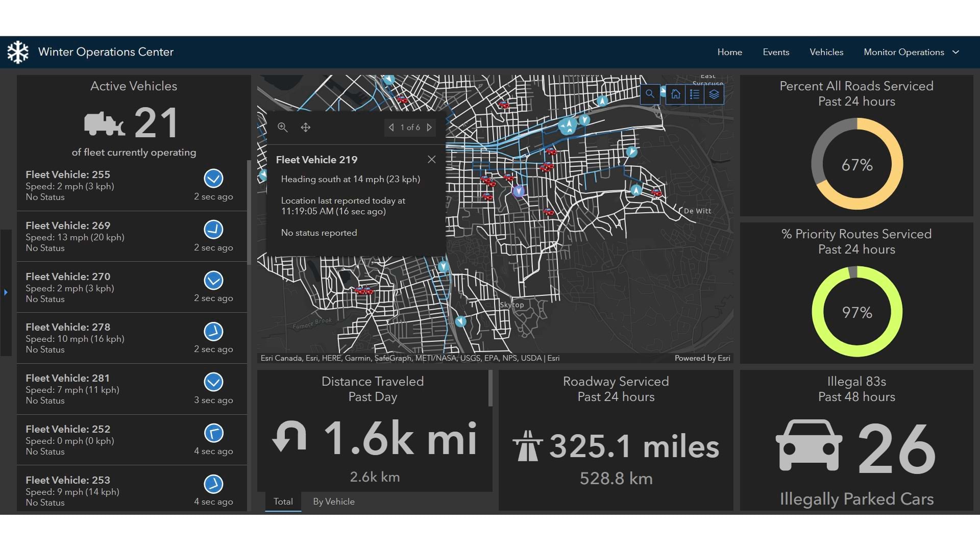Open the Monitor Operations dropdown
Image resolution: width=980 pixels, height=551 pixels.
point(911,52)
